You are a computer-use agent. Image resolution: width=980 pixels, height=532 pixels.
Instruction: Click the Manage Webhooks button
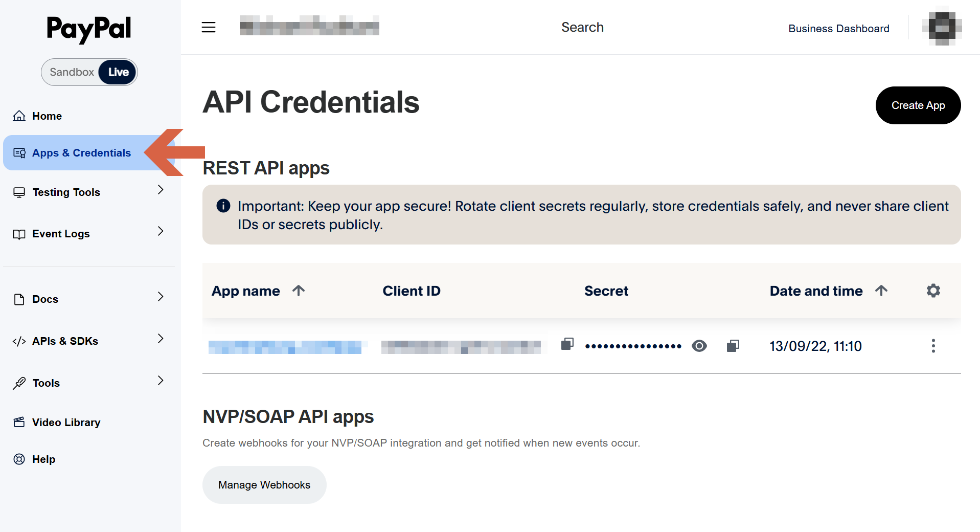click(264, 485)
